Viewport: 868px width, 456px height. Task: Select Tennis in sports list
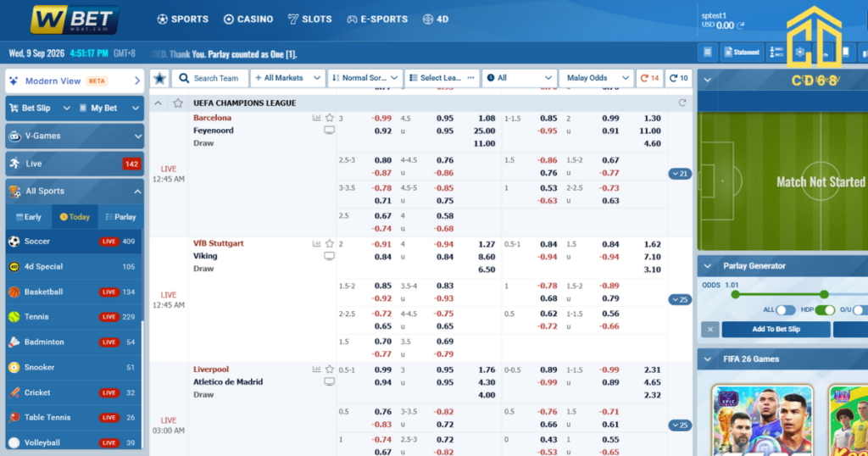tap(74, 317)
